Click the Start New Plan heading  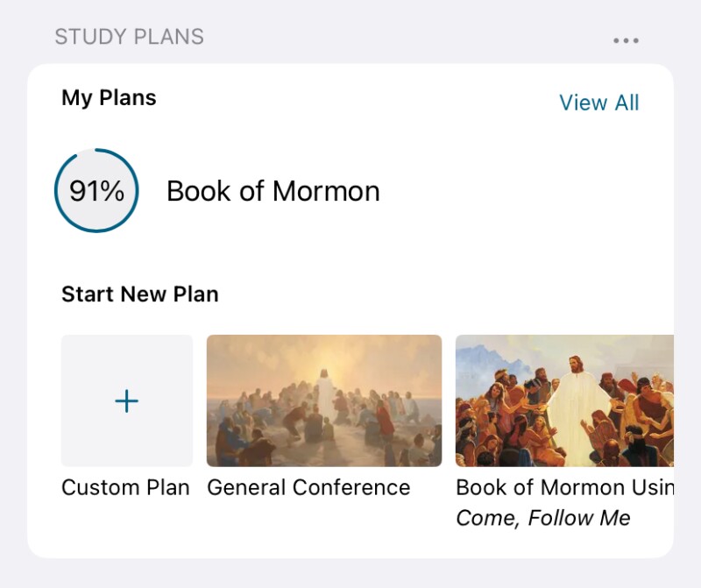coord(140,294)
